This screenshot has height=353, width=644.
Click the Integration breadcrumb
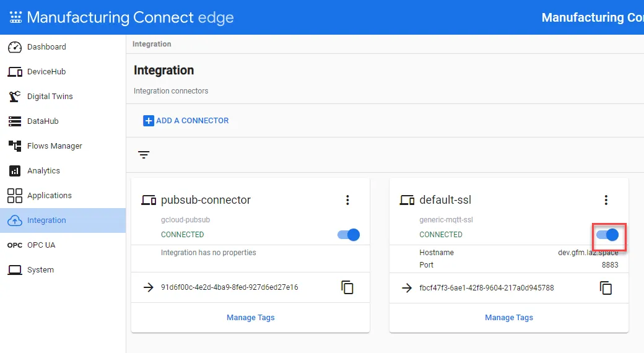pyautogui.click(x=152, y=44)
